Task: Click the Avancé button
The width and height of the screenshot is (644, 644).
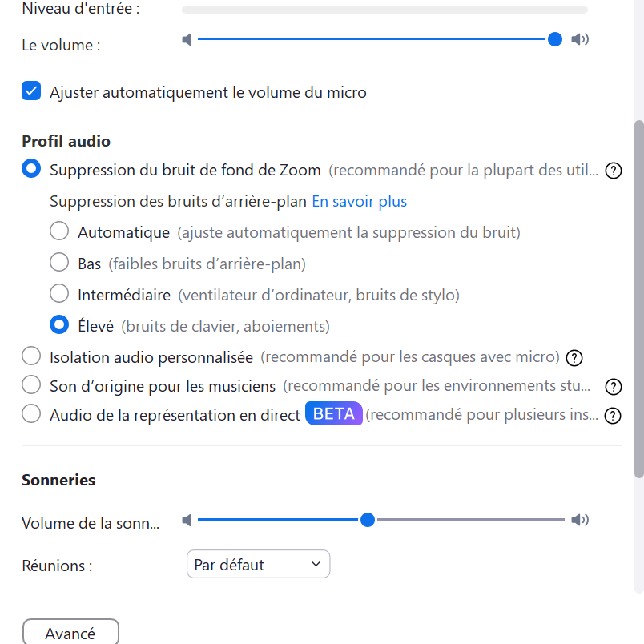Action: pyautogui.click(x=70, y=633)
